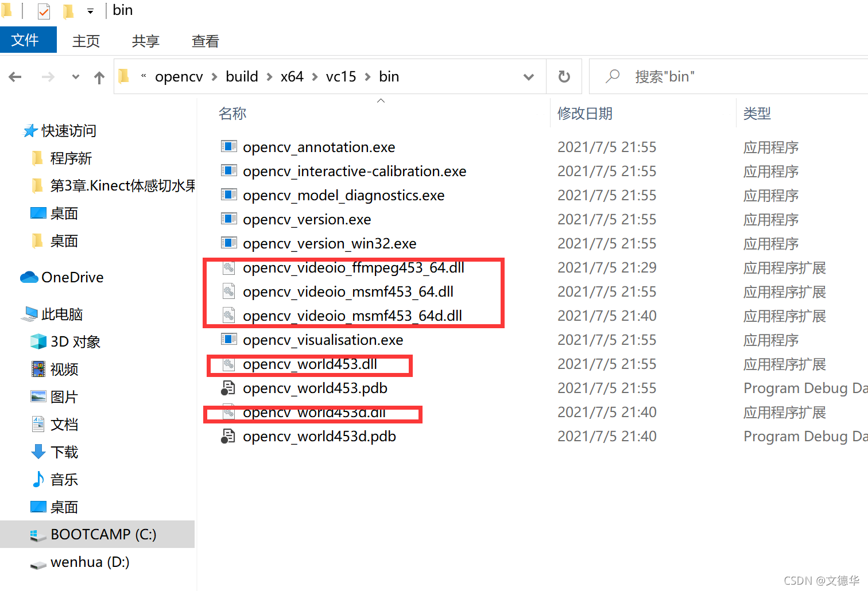Screen dimensions: 868x591
Task: Select 快速访问 in the navigation pane
Action: point(69,131)
